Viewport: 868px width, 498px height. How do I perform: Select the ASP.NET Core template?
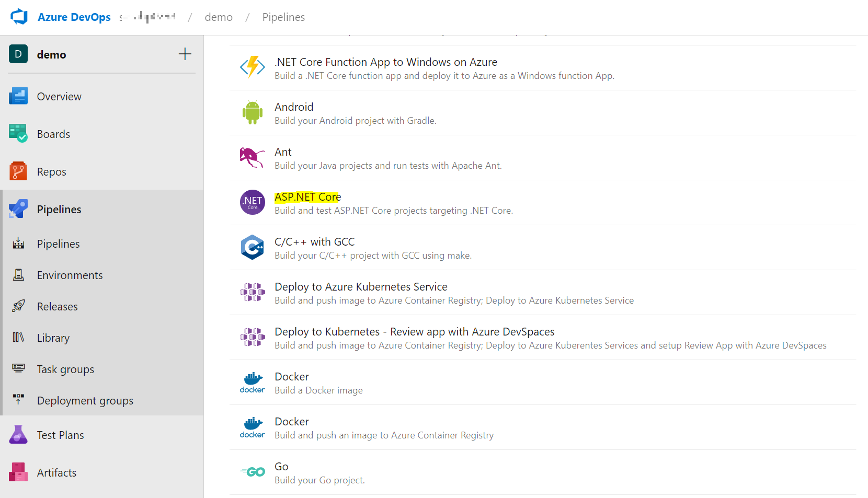tap(543, 203)
